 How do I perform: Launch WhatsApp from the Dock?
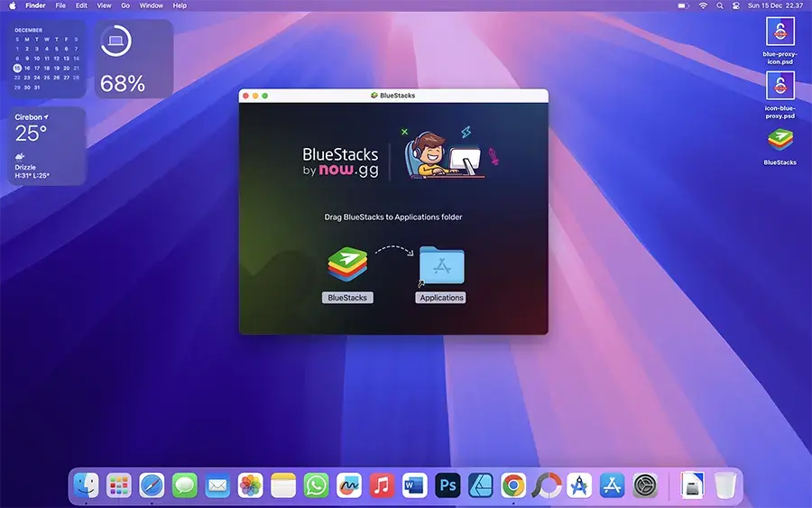tap(317, 485)
